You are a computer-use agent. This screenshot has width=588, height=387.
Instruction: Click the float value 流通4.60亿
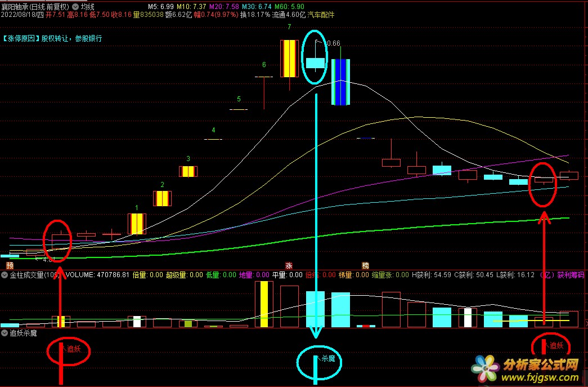pyautogui.click(x=289, y=15)
